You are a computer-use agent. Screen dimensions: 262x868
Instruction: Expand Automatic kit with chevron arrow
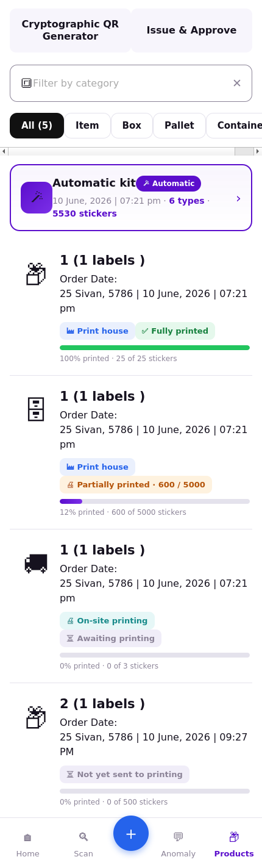(238, 198)
